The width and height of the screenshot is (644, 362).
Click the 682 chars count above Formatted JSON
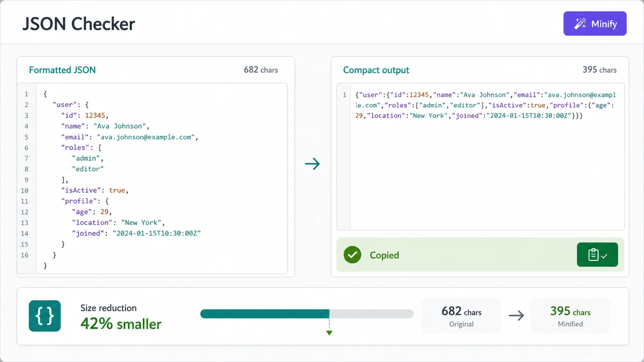pyautogui.click(x=261, y=70)
